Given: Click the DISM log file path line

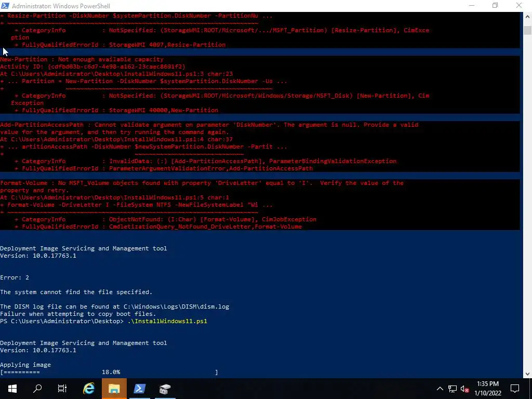Looking at the screenshot, I should coord(115,307).
